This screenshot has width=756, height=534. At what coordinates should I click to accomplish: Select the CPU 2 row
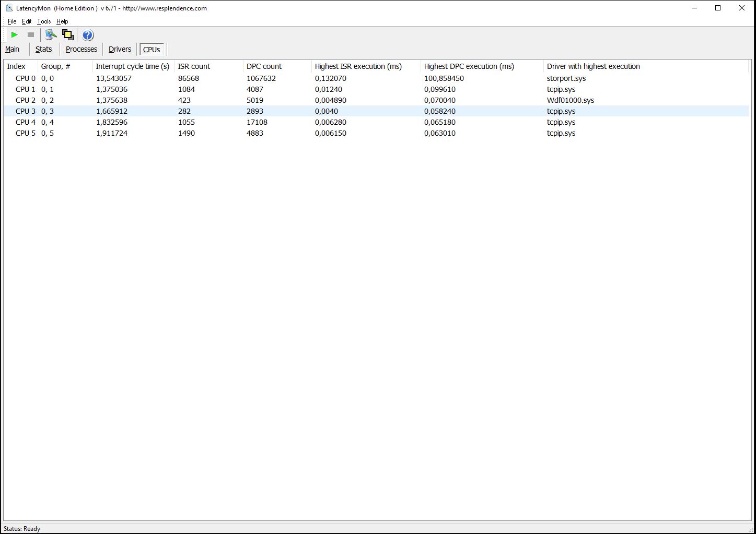point(376,100)
